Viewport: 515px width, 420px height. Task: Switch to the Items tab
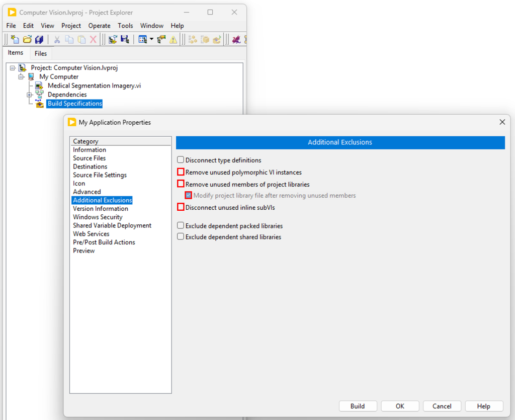(x=16, y=52)
